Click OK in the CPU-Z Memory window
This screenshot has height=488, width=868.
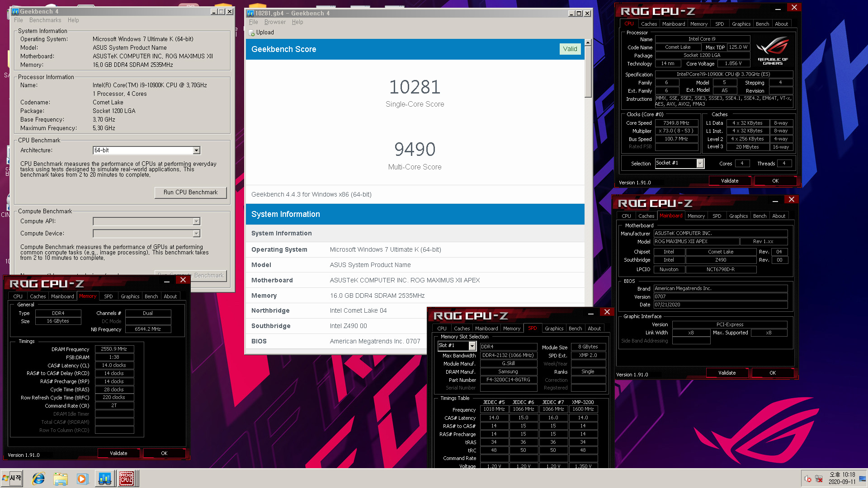pyautogui.click(x=164, y=453)
